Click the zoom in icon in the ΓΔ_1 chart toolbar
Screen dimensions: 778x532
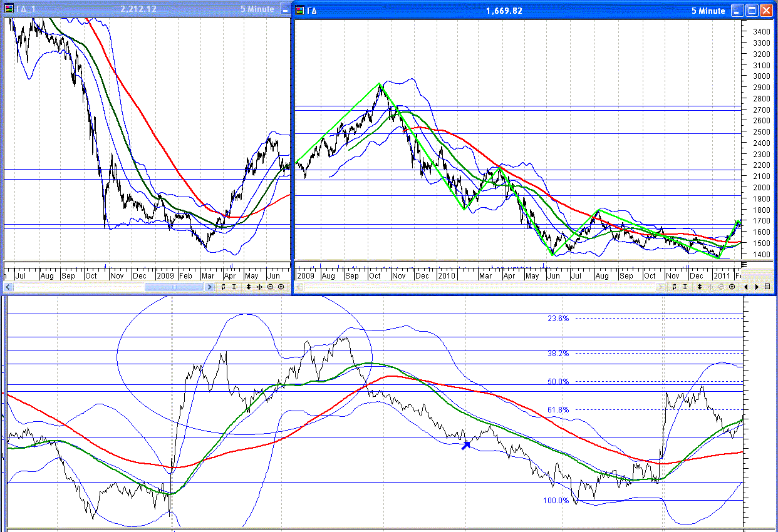tap(281, 287)
